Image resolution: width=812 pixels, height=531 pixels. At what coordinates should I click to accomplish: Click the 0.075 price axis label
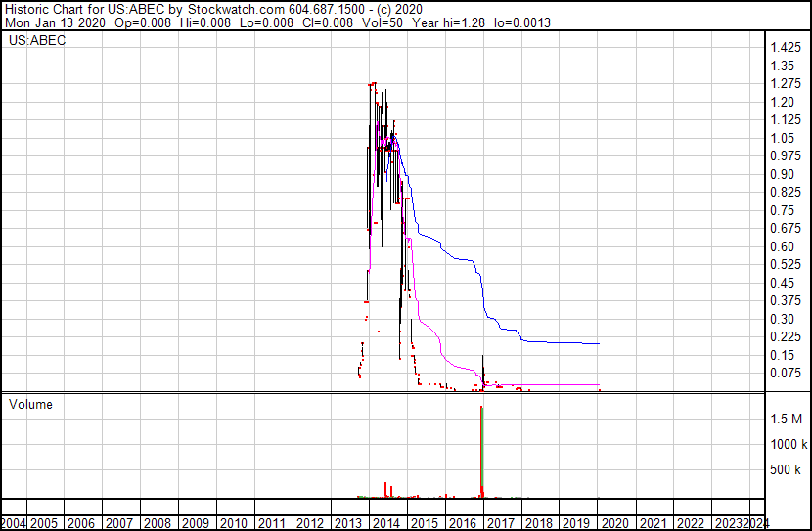pyautogui.click(x=786, y=373)
